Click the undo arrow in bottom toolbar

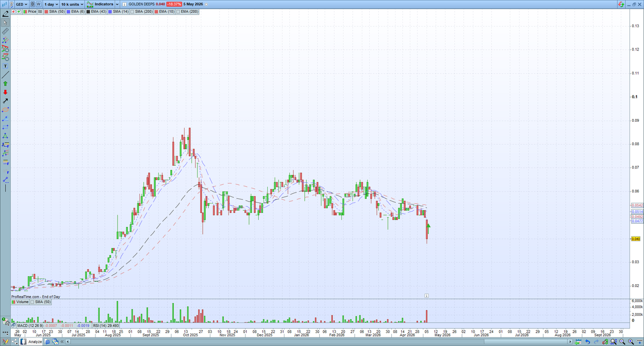(588, 342)
